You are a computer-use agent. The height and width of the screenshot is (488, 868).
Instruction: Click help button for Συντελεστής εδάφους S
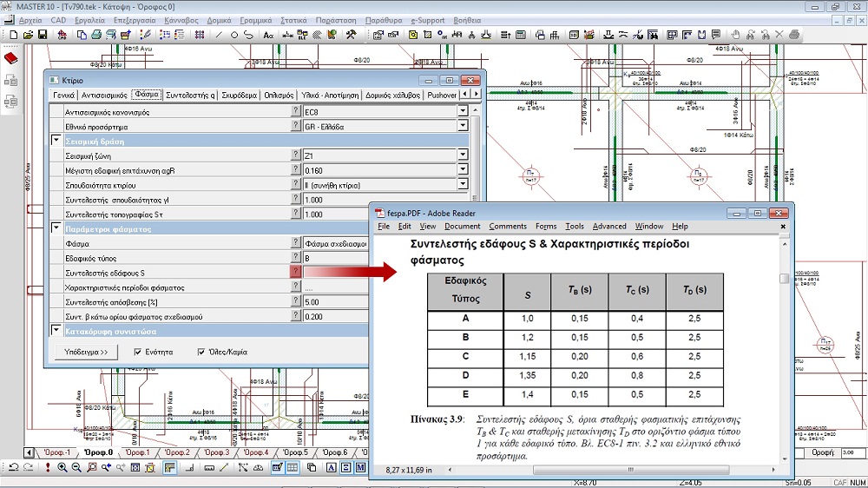coord(296,272)
